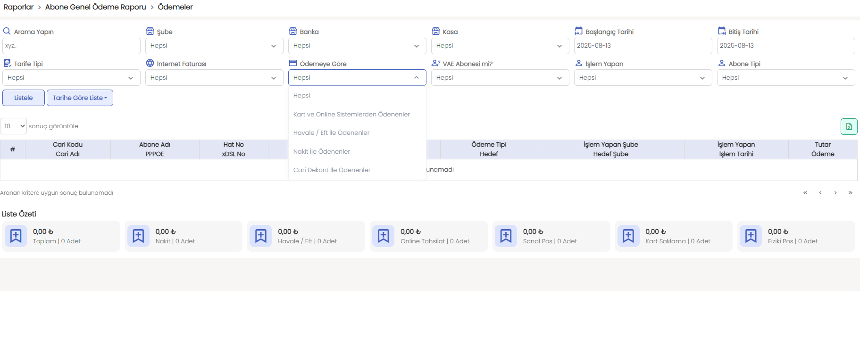Open the Abone Tipi dropdown

785,78
